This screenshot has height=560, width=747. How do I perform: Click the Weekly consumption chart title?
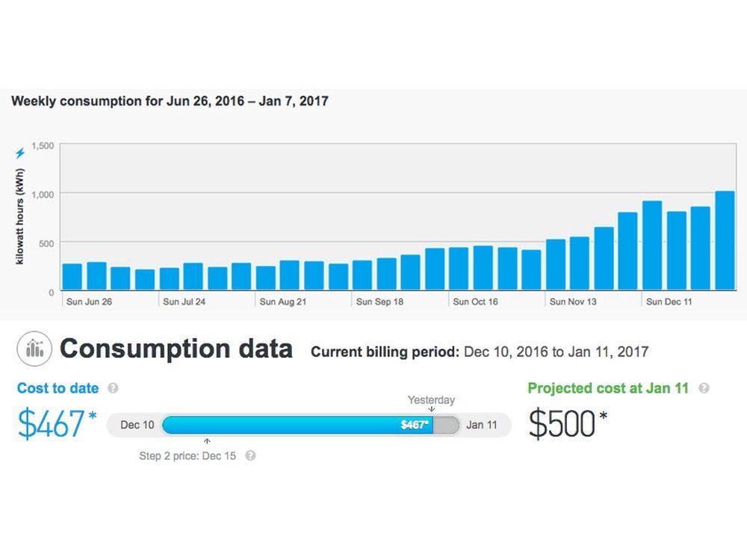click(x=168, y=102)
